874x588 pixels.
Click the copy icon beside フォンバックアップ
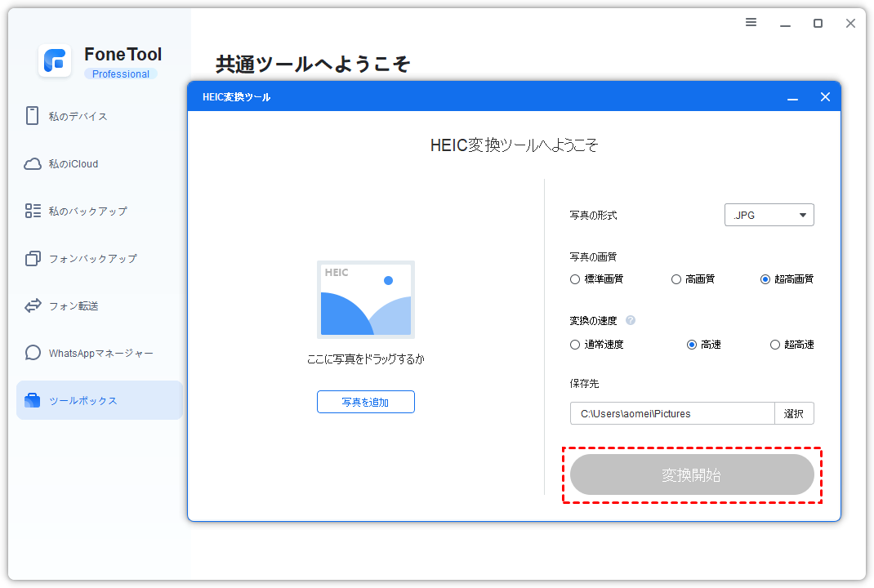pos(33,259)
